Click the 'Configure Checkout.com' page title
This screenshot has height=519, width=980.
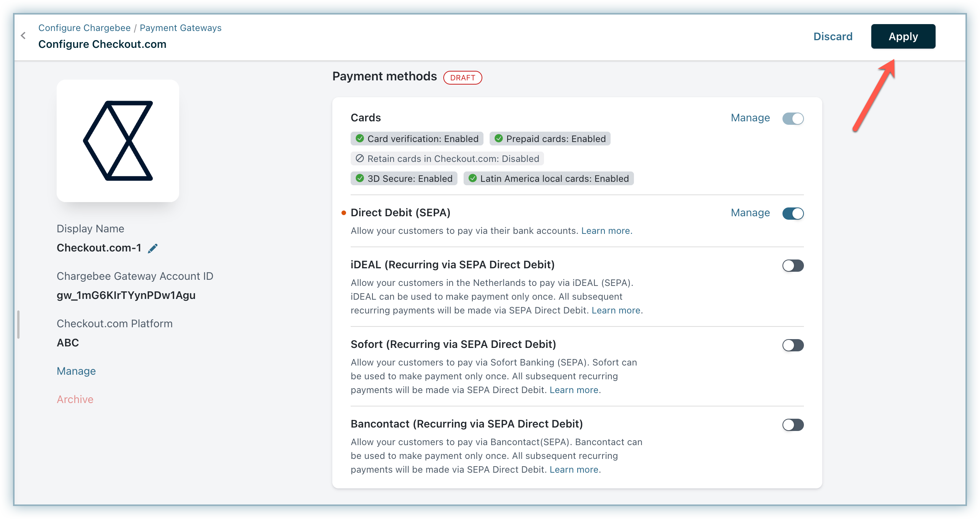[x=102, y=44]
